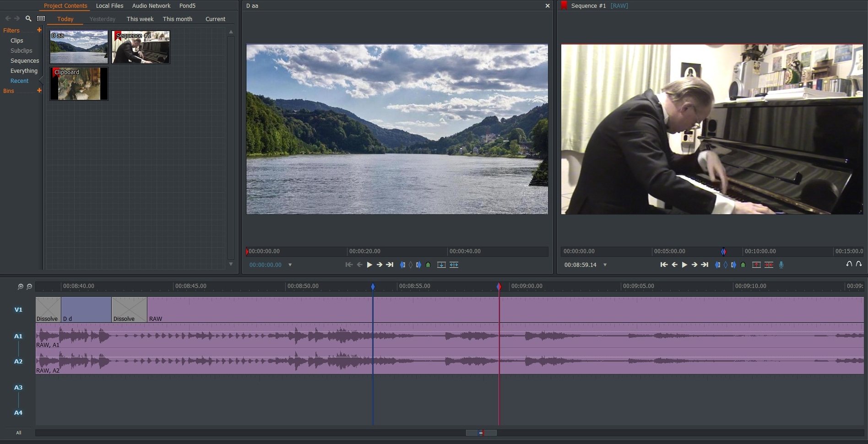Click the red Delete (lift) icon in the sequence viewer
Image resolution: width=868 pixels, height=444 pixels.
[756, 265]
